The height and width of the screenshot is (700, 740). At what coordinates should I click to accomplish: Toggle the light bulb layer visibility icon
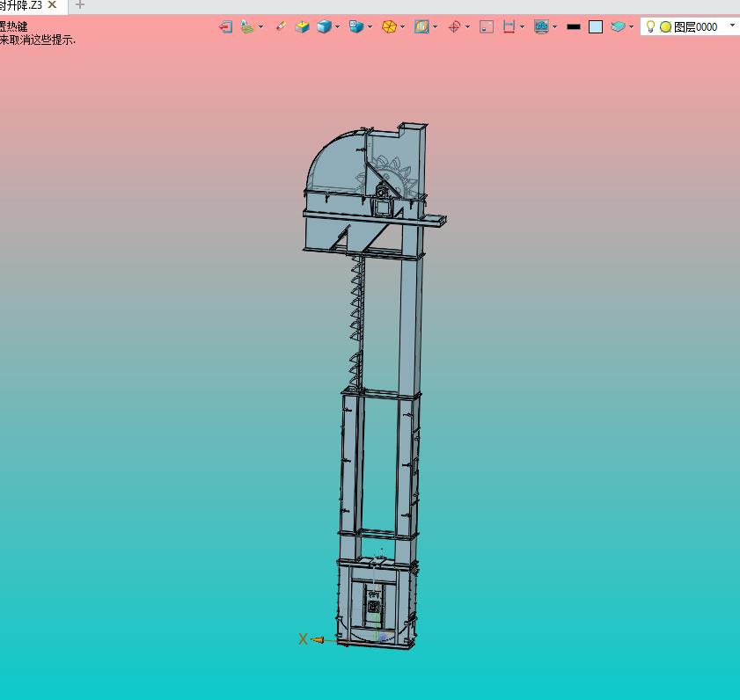(650, 27)
